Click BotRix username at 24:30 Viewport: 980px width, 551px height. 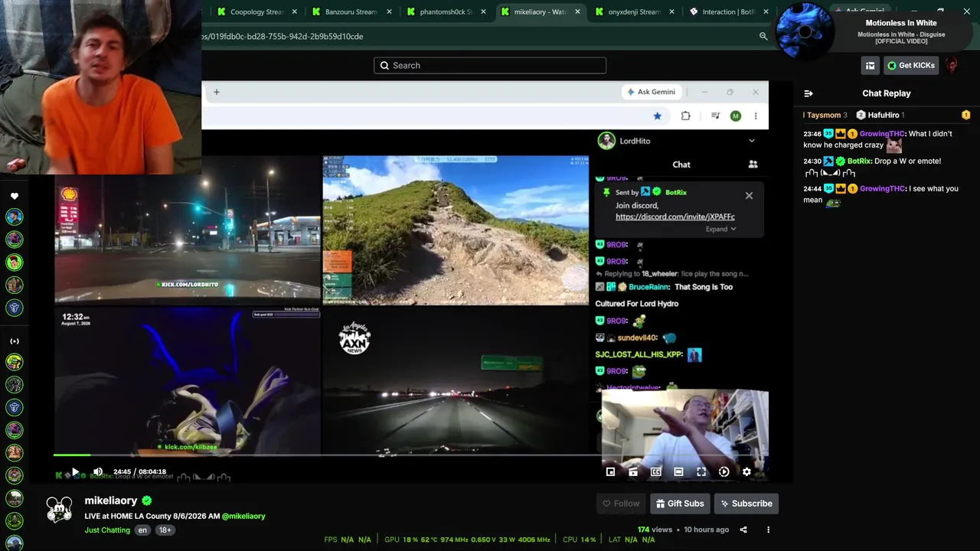[859, 161]
